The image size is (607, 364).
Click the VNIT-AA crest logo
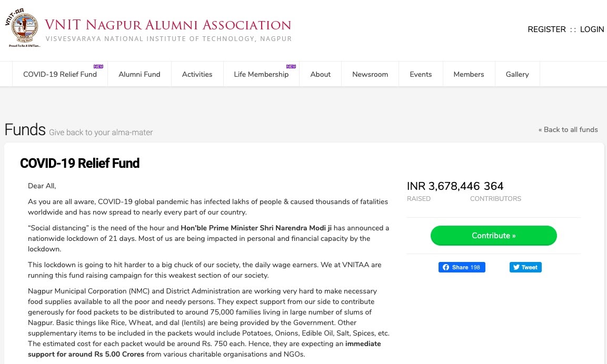click(x=23, y=28)
